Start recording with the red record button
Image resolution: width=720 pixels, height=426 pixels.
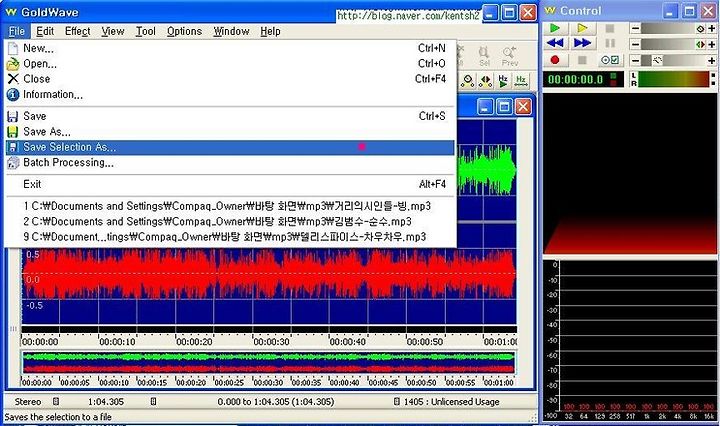(555, 60)
